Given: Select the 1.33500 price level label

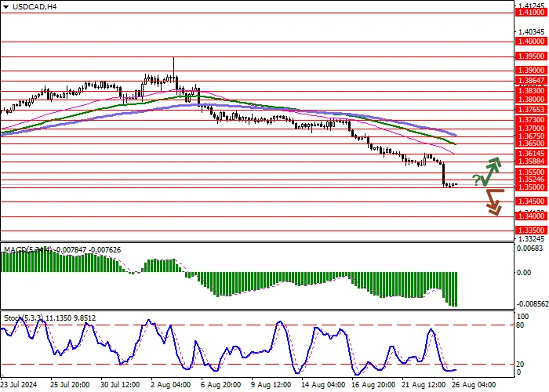Looking at the screenshot, I should [531, 230].
